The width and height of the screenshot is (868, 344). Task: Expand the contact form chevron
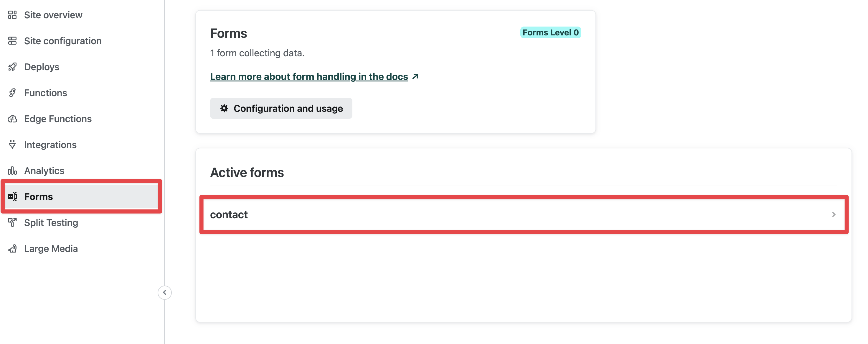click(833, 214)
